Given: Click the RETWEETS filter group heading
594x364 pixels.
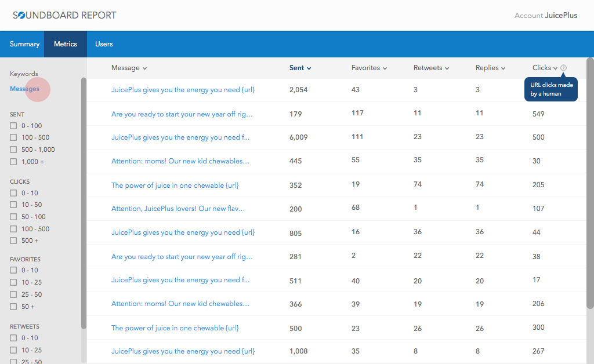Looking at the screenshot, I should click(x=24, y=326).
